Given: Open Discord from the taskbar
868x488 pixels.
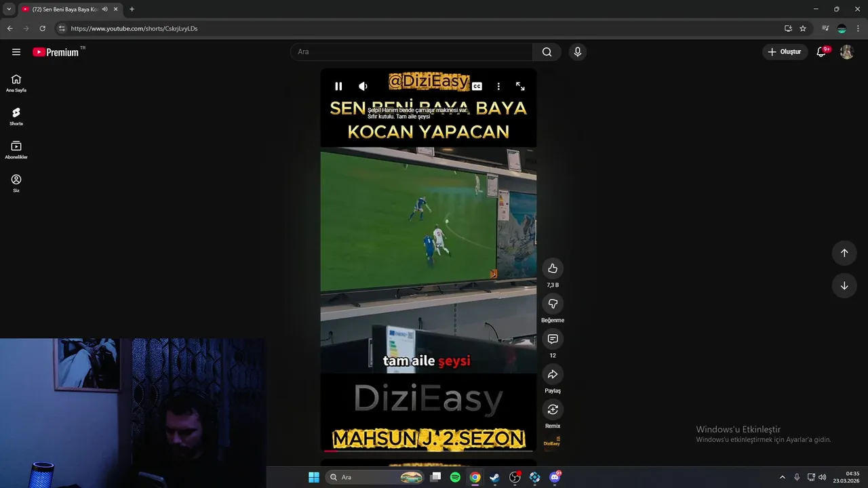Looking at the screenshot, I should (x=555, y=477).
